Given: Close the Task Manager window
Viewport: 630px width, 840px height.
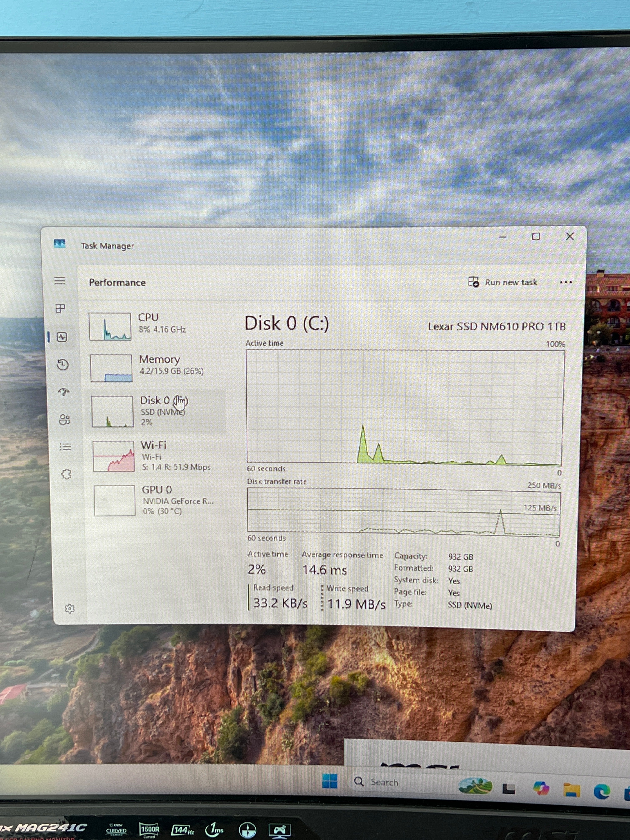Looking at the screenshot, I should coord(570,236).
